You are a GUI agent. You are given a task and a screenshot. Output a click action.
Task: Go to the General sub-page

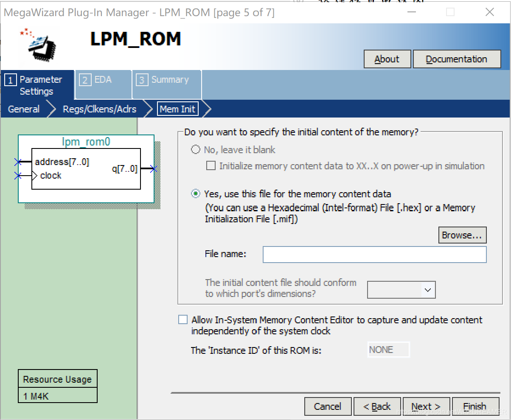pos(24,109)
